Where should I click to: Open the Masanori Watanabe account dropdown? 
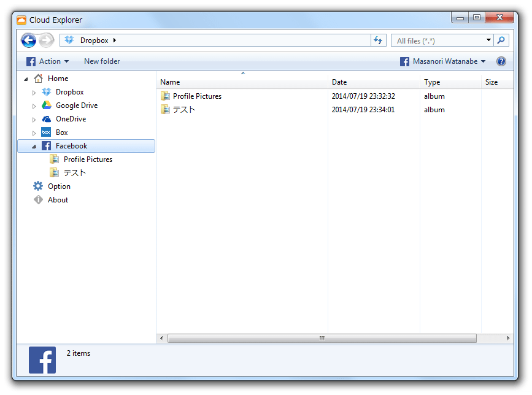pyautogui.click(x=442, y=61)
